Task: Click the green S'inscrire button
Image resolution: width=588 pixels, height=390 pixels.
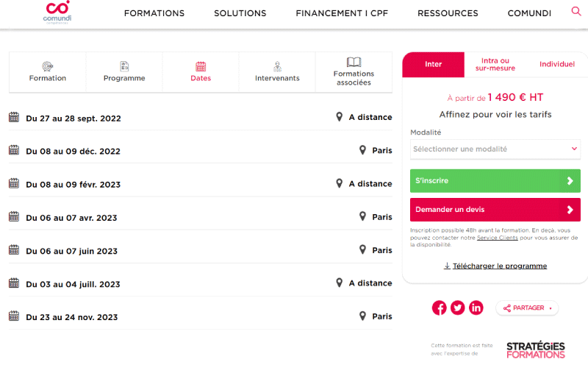Action: [x=495, y=180]
